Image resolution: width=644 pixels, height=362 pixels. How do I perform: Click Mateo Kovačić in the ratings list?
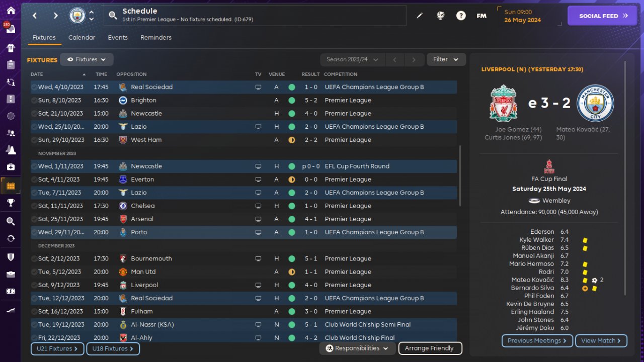click(532, 280)
